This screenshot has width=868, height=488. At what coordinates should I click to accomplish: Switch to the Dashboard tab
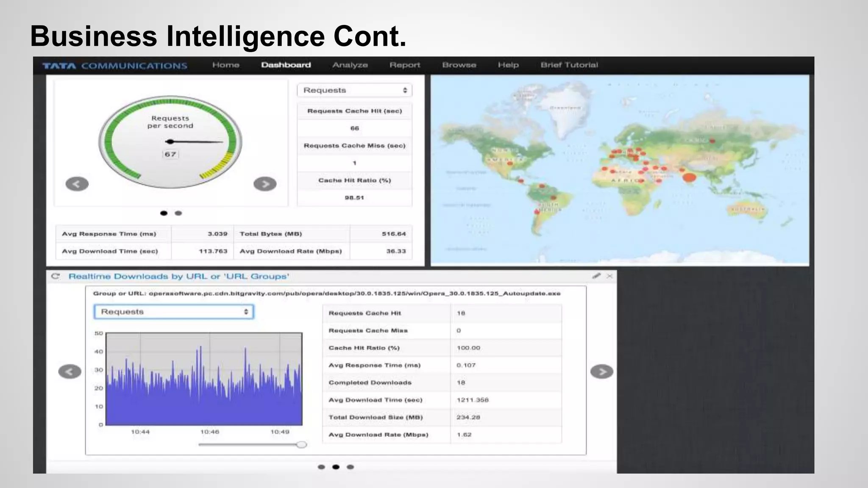[x=286, y=65]
